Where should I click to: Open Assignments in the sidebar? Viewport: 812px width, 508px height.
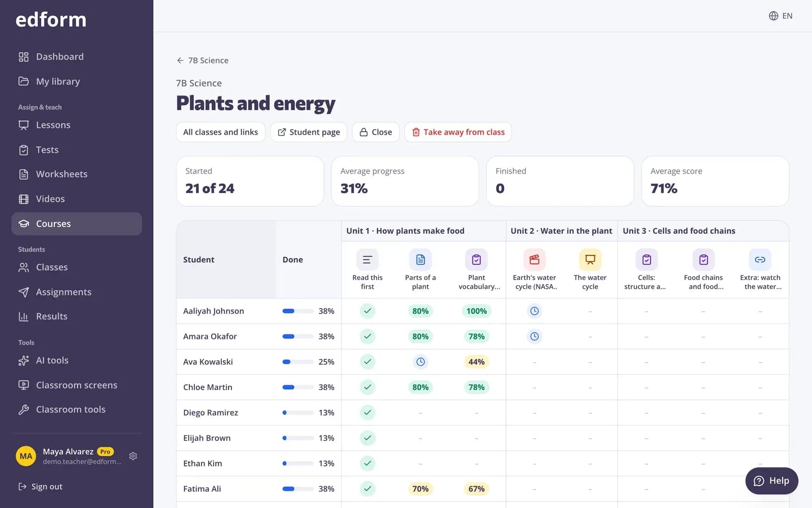77,292
